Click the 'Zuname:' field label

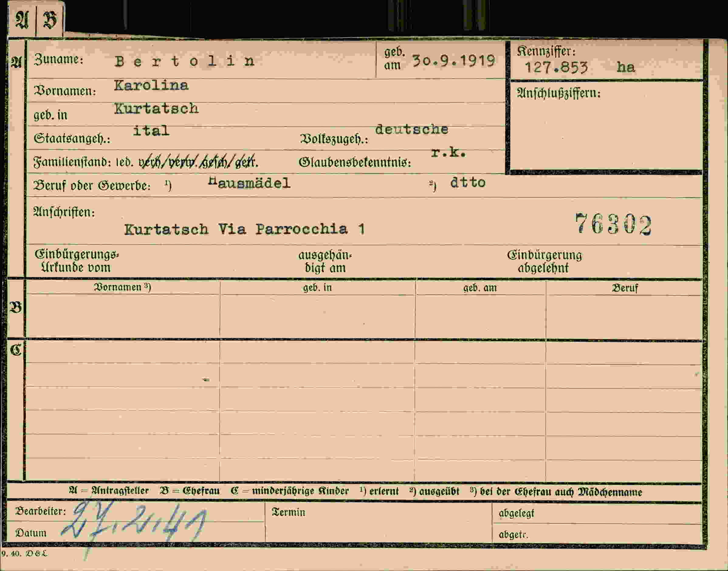pyautogui.click(x=59, y=60)
